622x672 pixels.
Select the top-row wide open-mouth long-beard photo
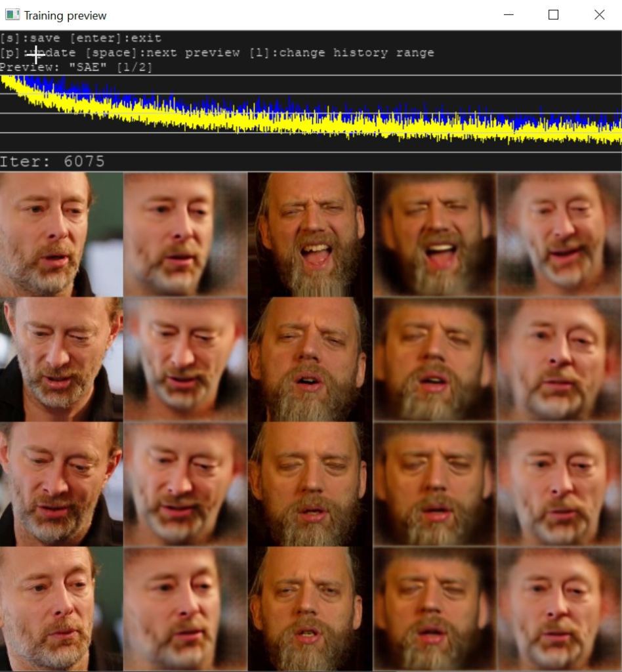(310, 234)
